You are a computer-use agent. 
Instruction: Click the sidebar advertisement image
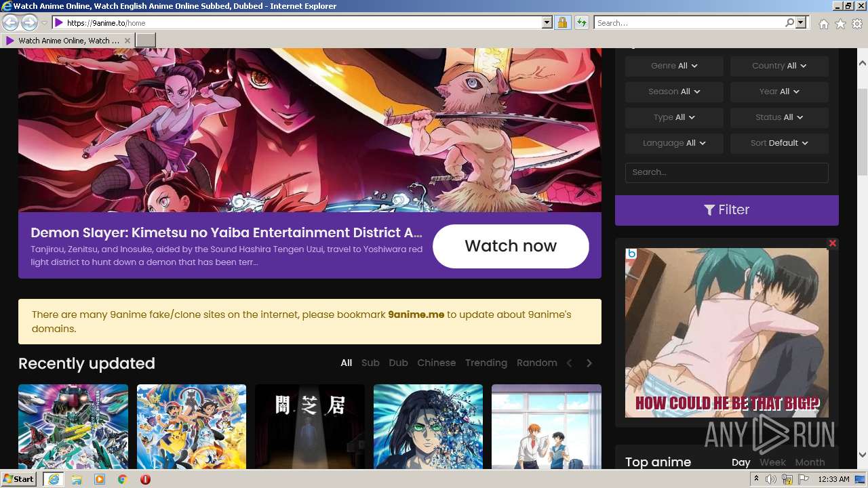[727, 333]
